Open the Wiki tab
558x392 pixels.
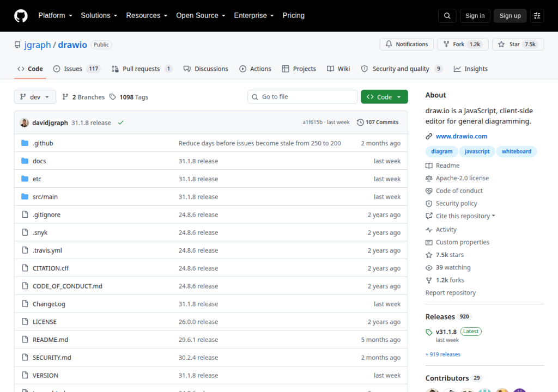[x=338, y=69]
